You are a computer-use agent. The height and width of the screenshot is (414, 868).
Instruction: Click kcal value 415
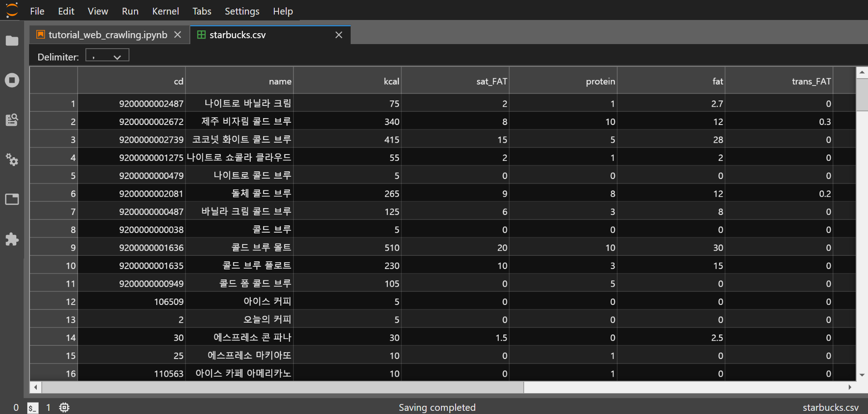tap(347, 140)
